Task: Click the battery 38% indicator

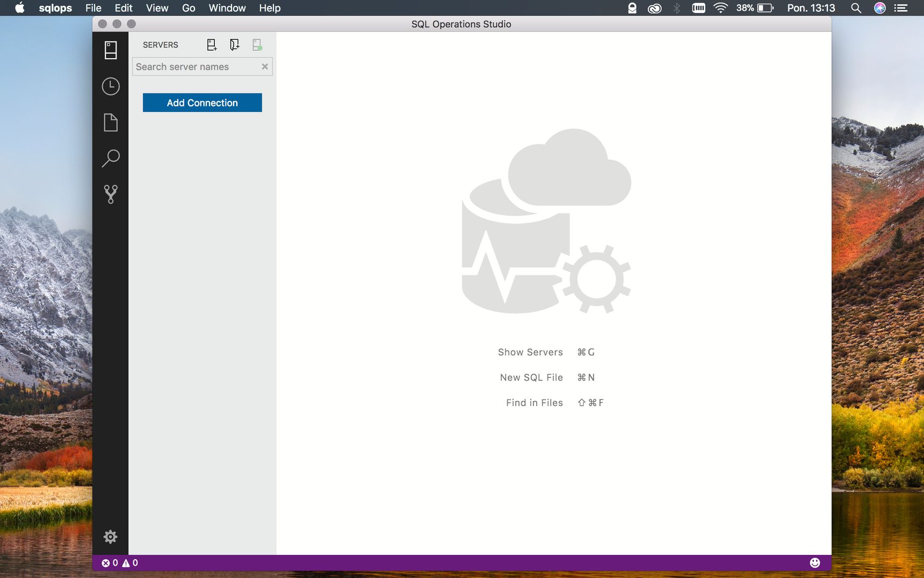Action: (x=755, y=8)
